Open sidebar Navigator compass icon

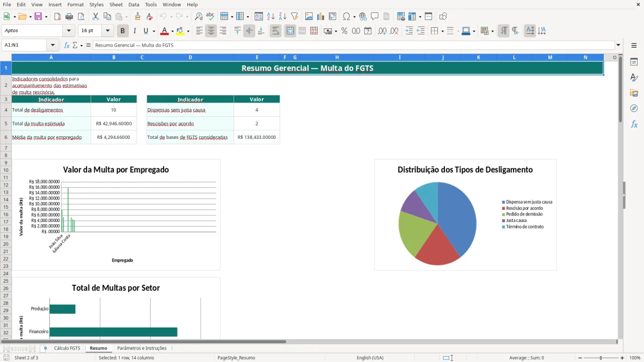[x=634, y=108]
